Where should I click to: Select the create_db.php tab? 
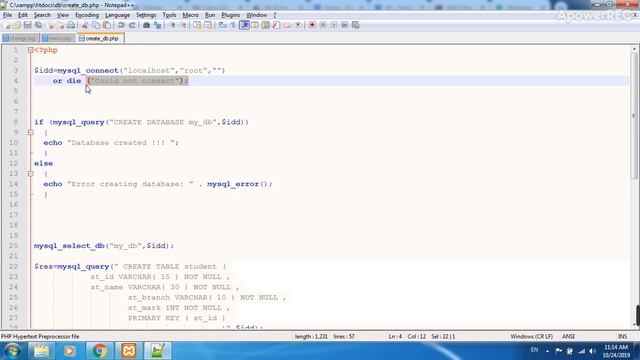tap(100, 38)
